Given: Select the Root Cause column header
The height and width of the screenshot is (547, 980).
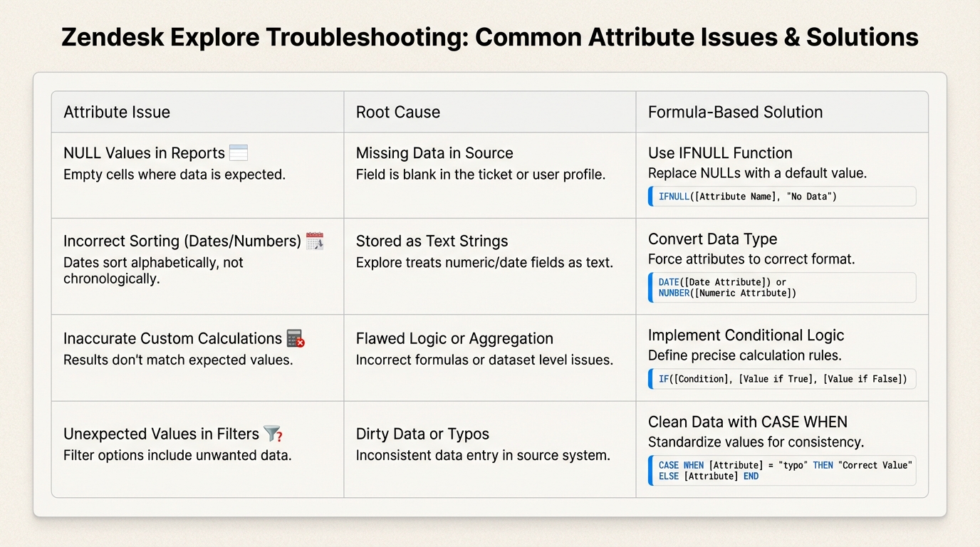Looking at the screenshot, I should pyautogui.click(x=397, y=112).
